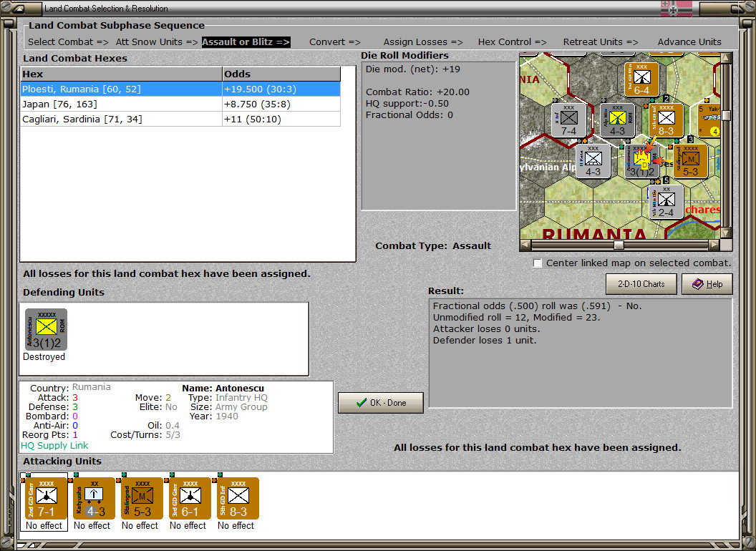
Task: Select the 5th GD Inf 8-3 attacking unit
Action: pos(238,499)
